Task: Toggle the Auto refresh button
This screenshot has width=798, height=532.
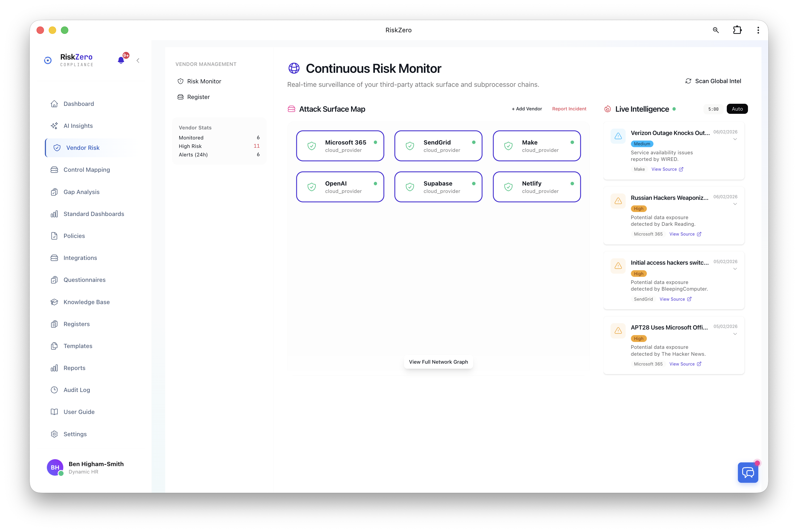Action: [x=737, y=109]
